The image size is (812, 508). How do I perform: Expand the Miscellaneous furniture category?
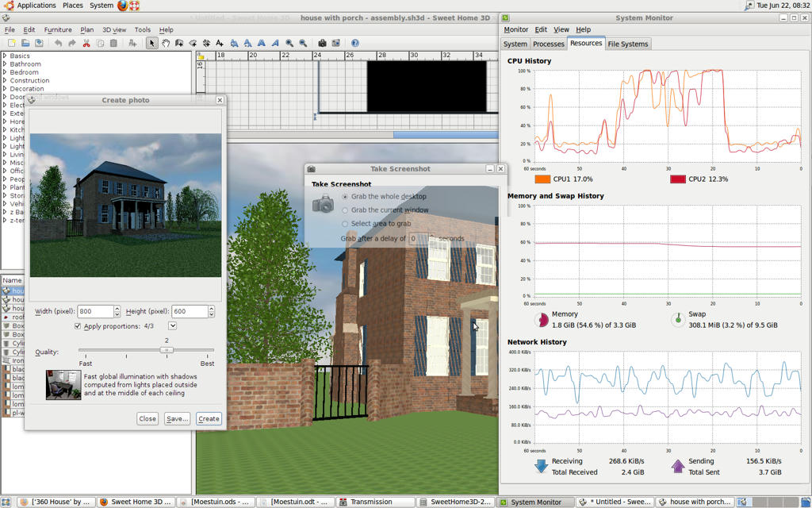[5, 162]
